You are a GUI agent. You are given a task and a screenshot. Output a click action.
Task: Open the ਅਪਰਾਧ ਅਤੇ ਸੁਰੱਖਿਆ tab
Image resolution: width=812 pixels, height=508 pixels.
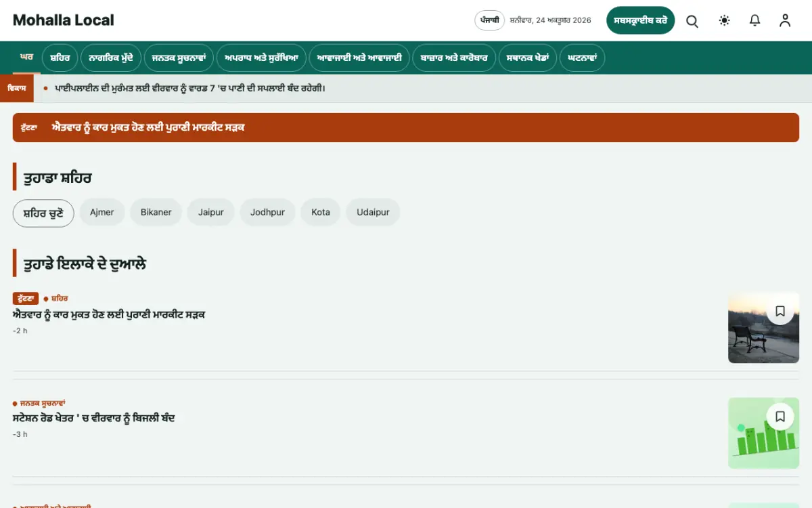pyautogui.click(x=262, y=58)
